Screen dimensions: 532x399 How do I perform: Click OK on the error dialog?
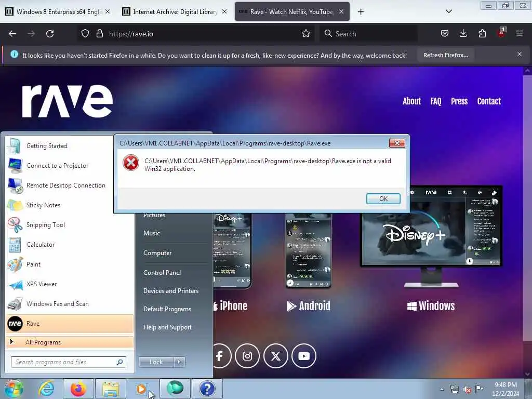tap(383, 198)
